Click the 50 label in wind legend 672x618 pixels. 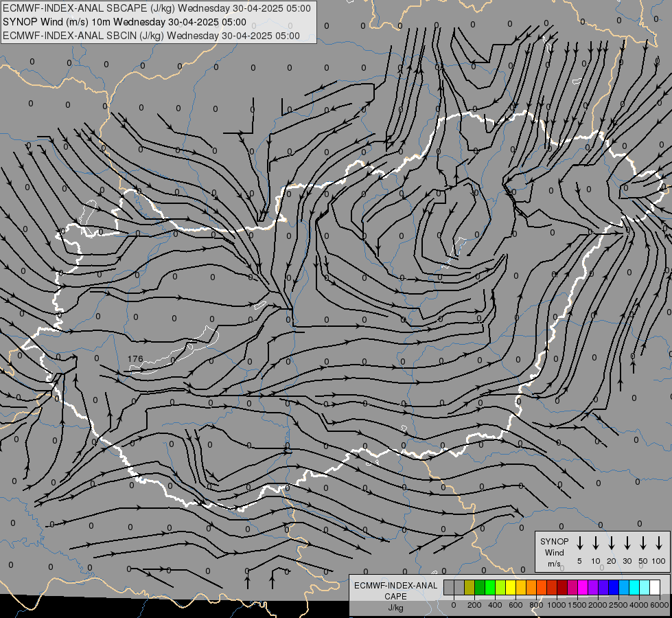pos(643,561)
